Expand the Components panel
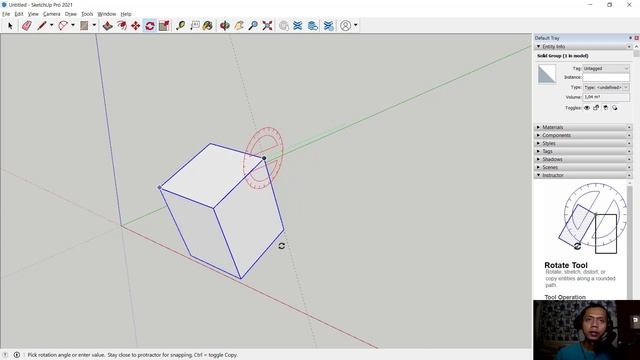Image resolution: width=640 pixels, height=360 pixels. (583, 135)
